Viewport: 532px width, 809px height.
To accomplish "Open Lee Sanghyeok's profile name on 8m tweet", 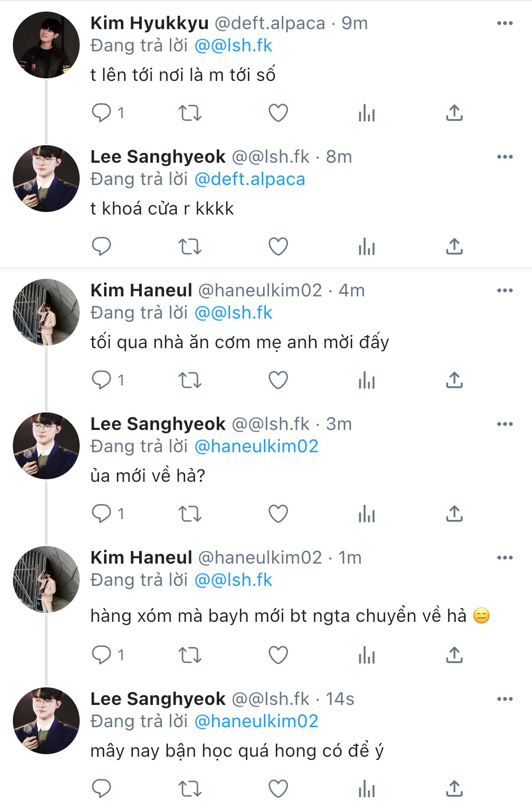I will 158,157.
